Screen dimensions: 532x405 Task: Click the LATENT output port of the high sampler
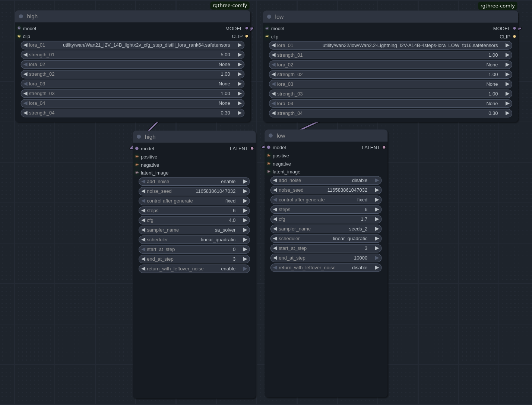point(252,148)
